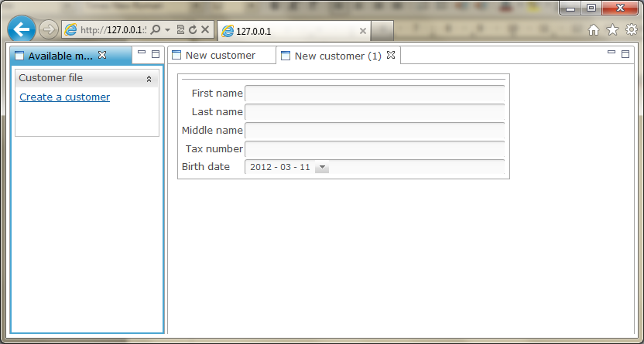Image resolution: width=644 pixels, height=344 pixels.
Task: Select the 127.0.0.1 browser tab
Action: (294, 31)
